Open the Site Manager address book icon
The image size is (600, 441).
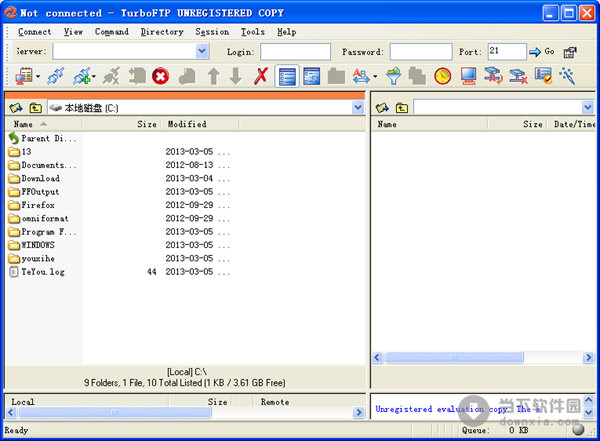tap(24, 76)
